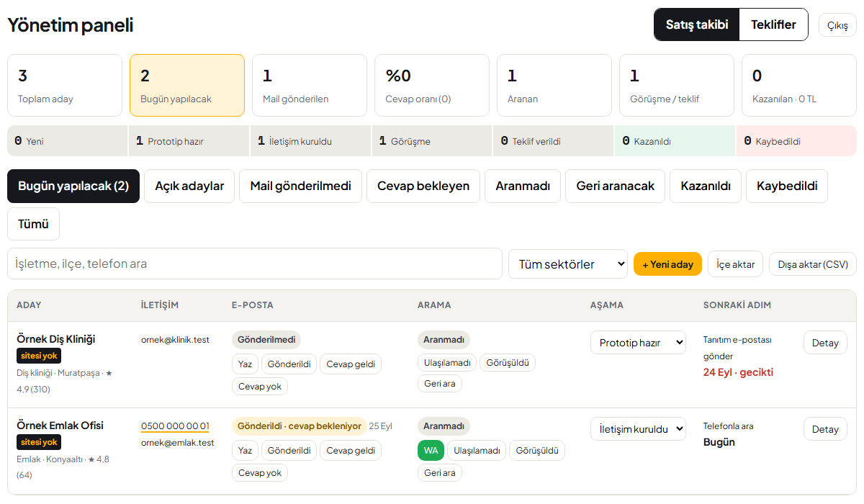Click the ornek@klinik.test email
Image resolution: width=864 pixels, height=504 pixels.
tap(175, 340)
